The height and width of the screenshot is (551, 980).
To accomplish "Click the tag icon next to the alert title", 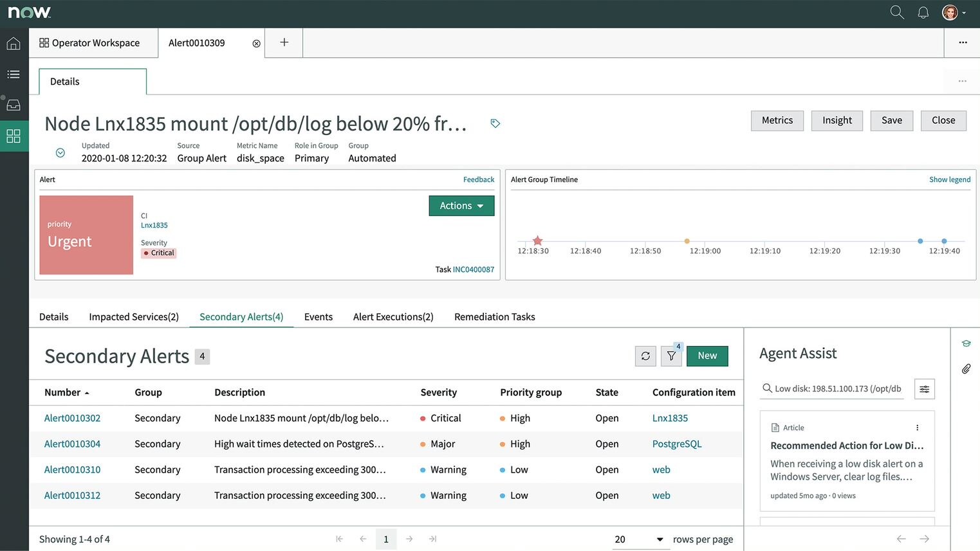I will (x=495, y=123).
